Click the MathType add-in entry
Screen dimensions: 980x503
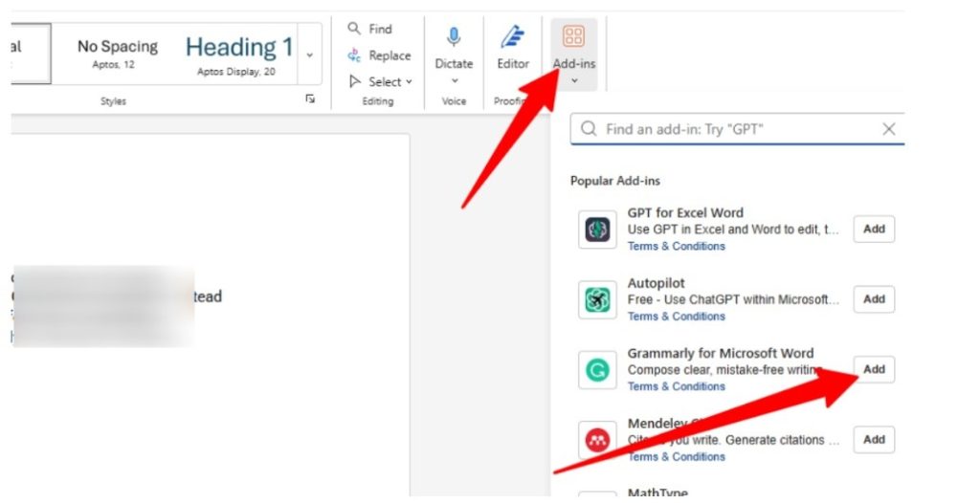[x=657, y=493]
